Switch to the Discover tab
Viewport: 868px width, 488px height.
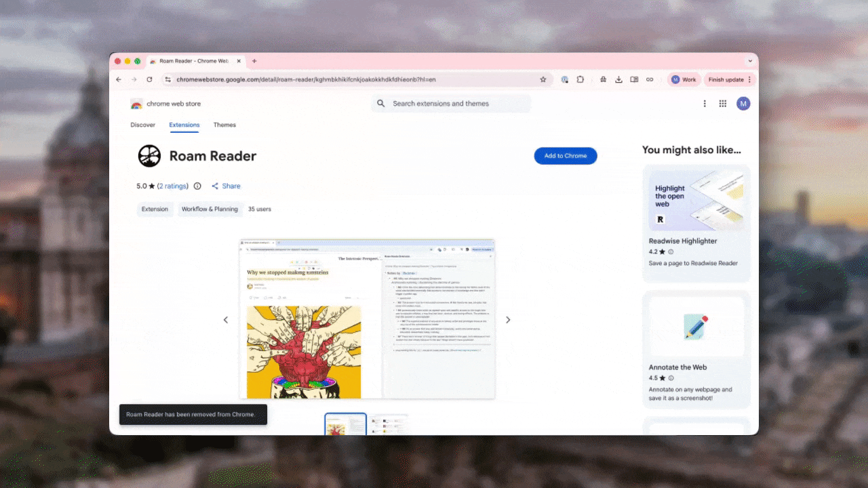pyautogui.click(x=142, y=125)
